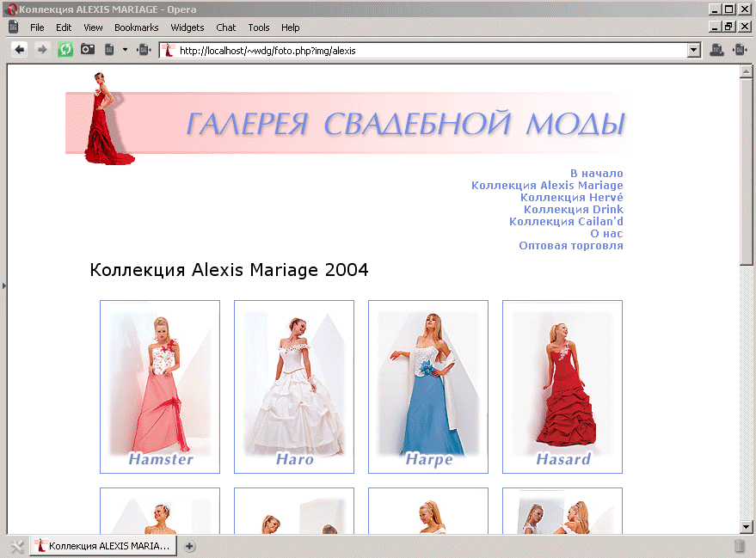Click the scrollbar up arrow
The height and width of the screenshot is (558, 756).
746,72
